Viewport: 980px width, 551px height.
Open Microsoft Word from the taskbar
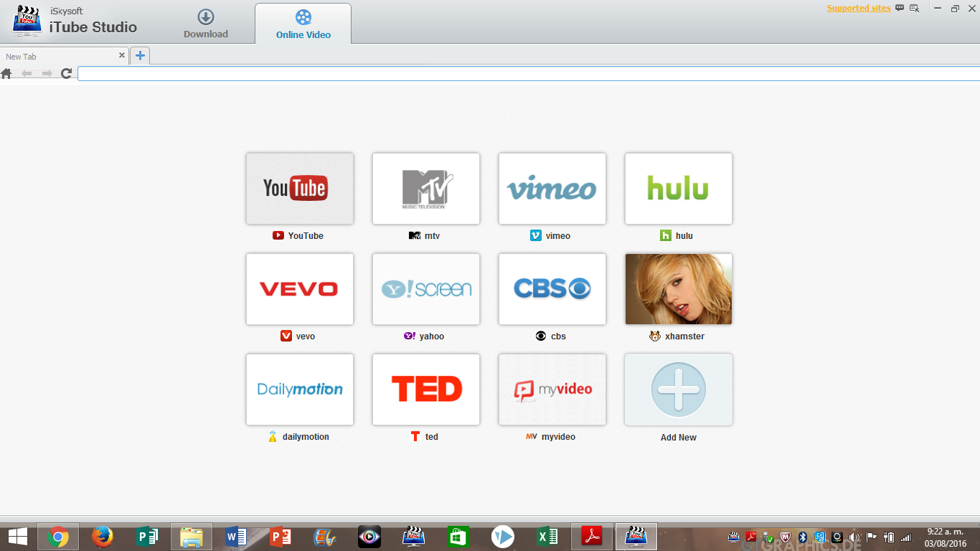pos(236,537)
